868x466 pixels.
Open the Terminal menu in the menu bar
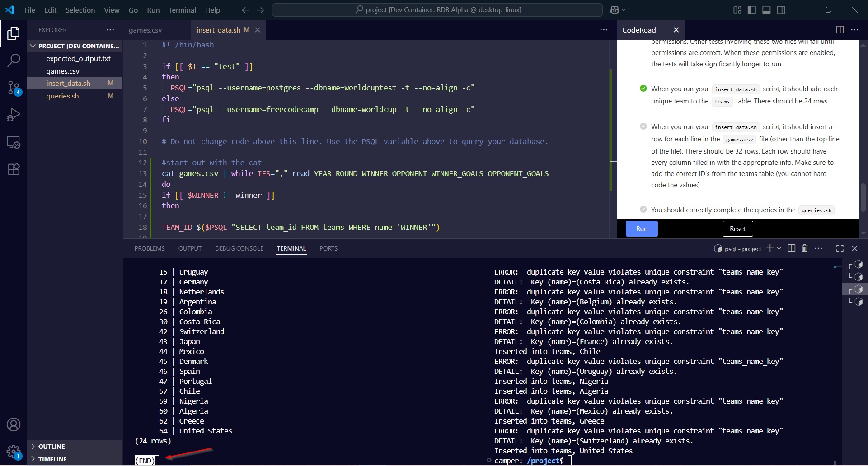[x=182, y=9]
